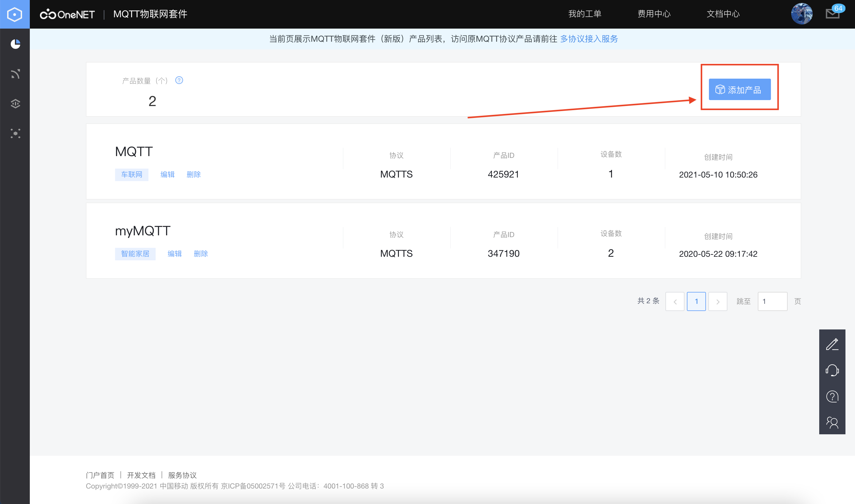
Task: Open help with the question-mark bubble icon
Action: pos(832,396)
